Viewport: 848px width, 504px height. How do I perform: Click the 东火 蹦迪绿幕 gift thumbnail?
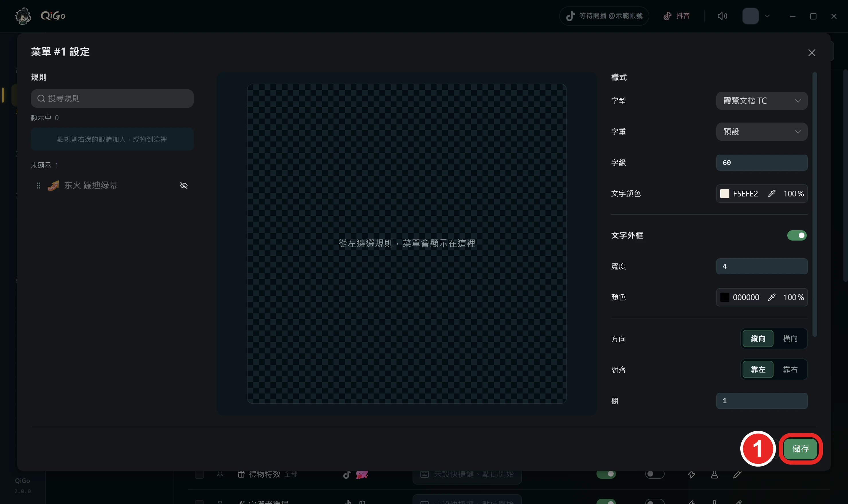point(53,186)
